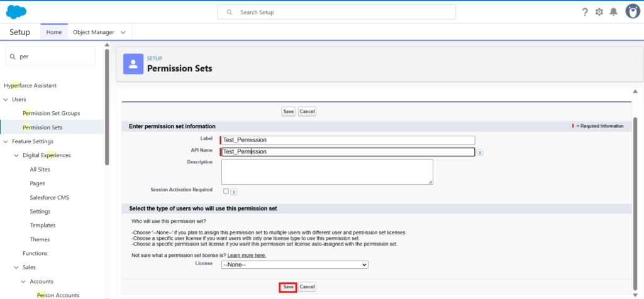The width and height of the screenshot is (644, 299).
Task: Open the user profile avatar
Action: [633, 11]
